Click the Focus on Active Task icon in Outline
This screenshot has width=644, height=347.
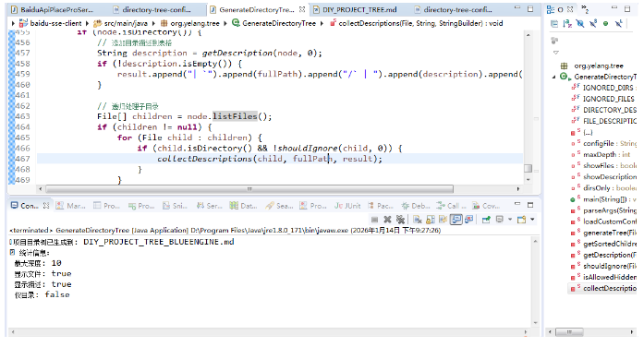[554, 41]
